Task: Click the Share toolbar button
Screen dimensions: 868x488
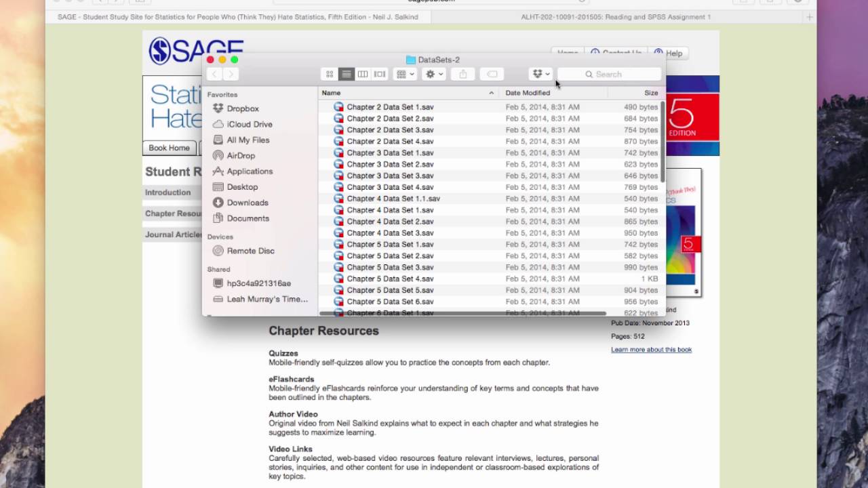Action: pos(463,74)
